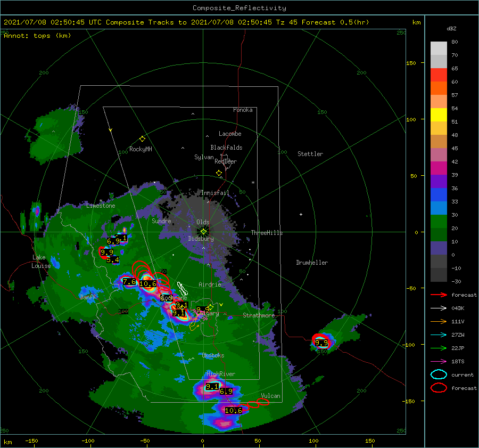Image resolution: width=479 pixels, height=448 pixels.
Task: Click the 51 dBZ yellow swatch
Action: coord(439,115)
